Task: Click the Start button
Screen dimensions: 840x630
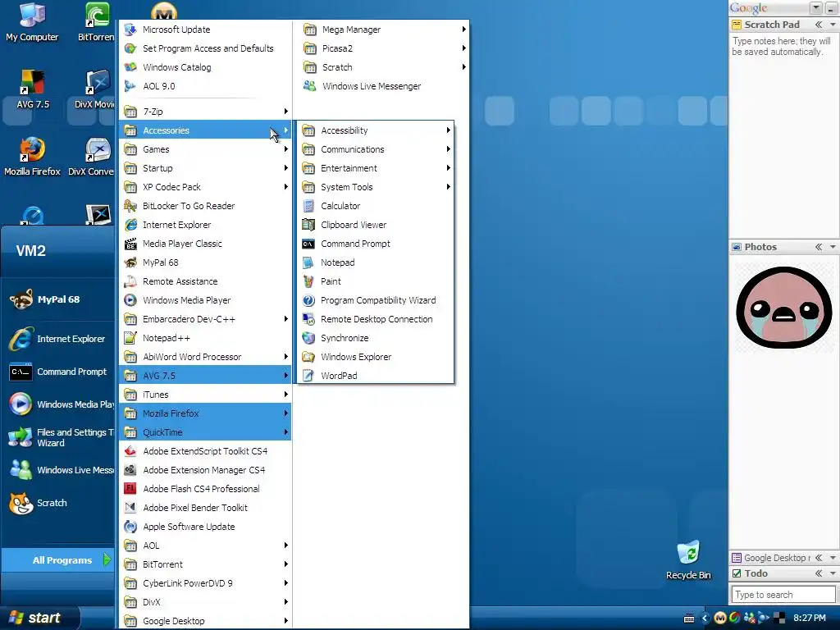Action: point(39,618)
